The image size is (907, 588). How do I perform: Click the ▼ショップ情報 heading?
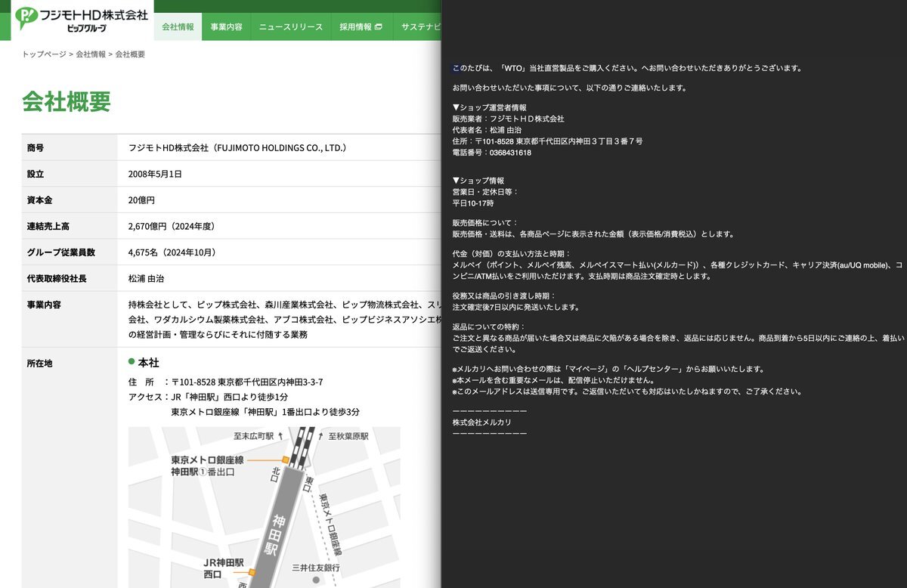(x=478, y=181)
